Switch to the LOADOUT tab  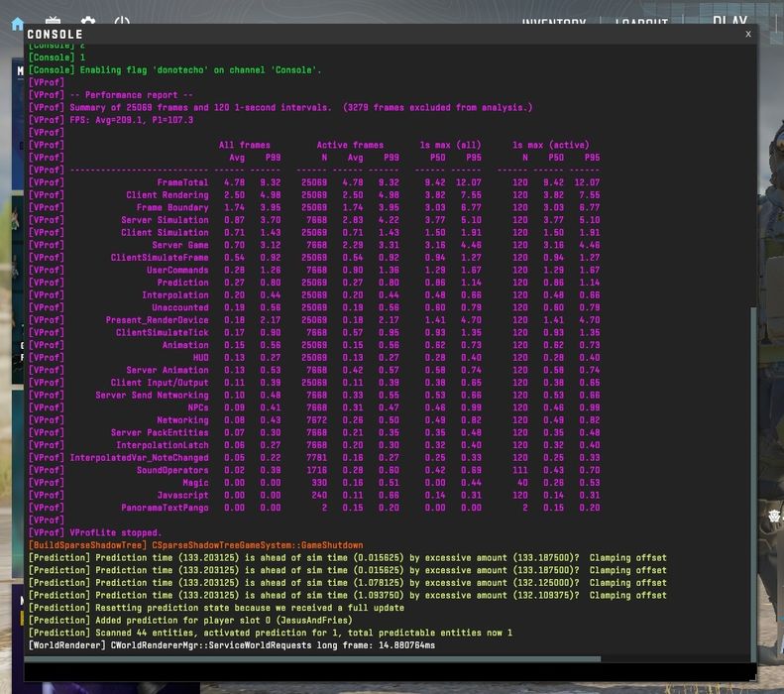pos(641,21)
